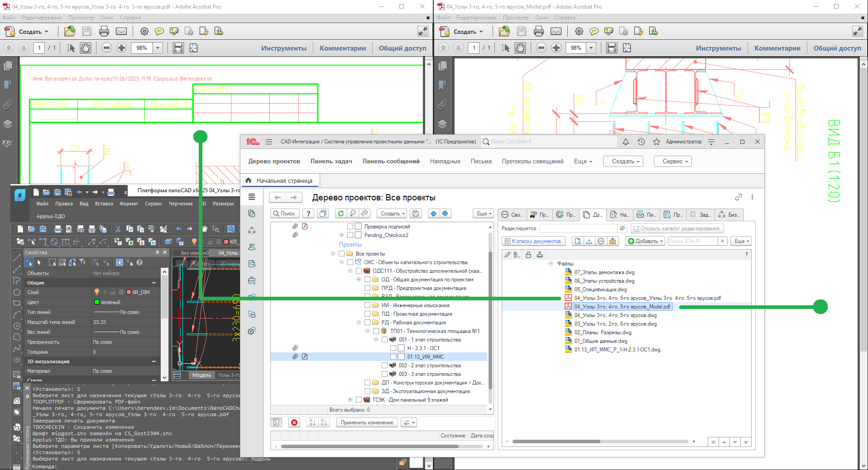Click the blue up arrow in project tree toolbar
The width and height of the screenshot is (868, 470).
[433, 214]
